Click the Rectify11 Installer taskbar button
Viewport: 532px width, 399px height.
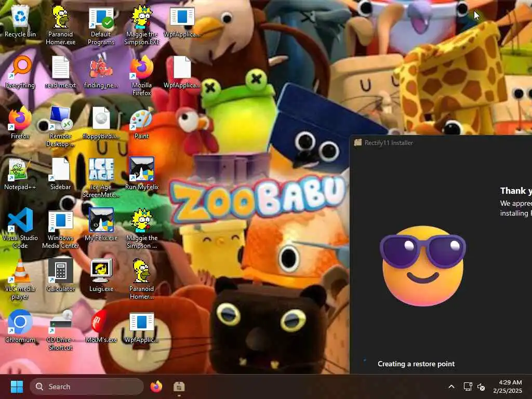click(x=179, y=387)
